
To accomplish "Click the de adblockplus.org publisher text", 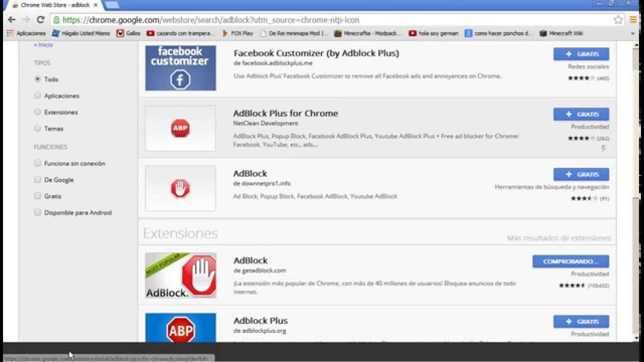I will pos(260,330).
